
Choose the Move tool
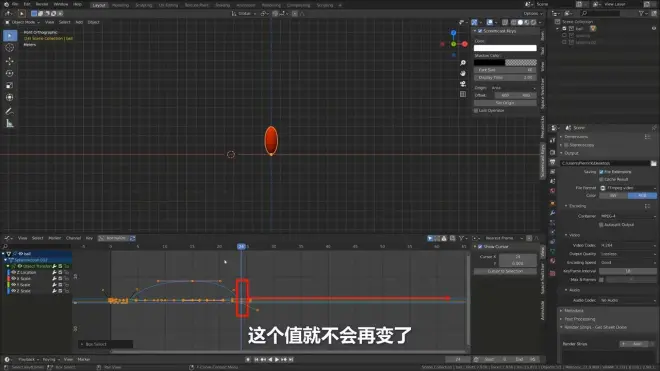10,61
